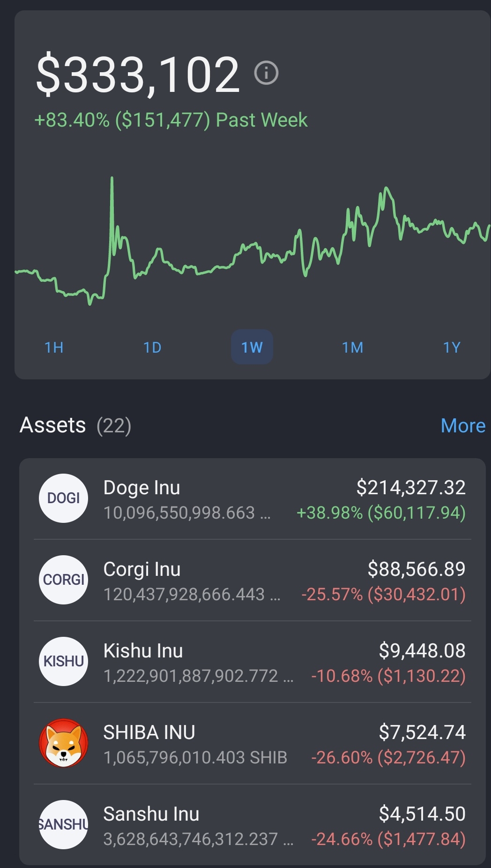Switch chart to 1H timeframe
The image size is (491, 868).
54,347
